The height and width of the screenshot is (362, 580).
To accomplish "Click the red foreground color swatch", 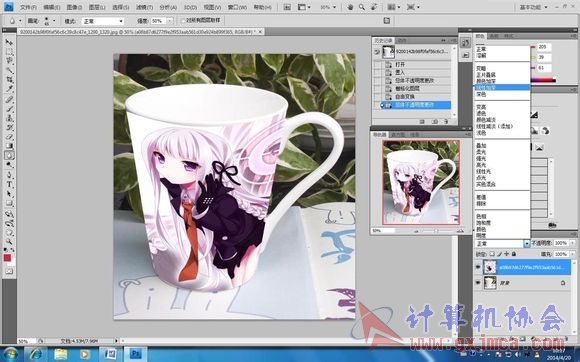I will click(x=7, y=258).
